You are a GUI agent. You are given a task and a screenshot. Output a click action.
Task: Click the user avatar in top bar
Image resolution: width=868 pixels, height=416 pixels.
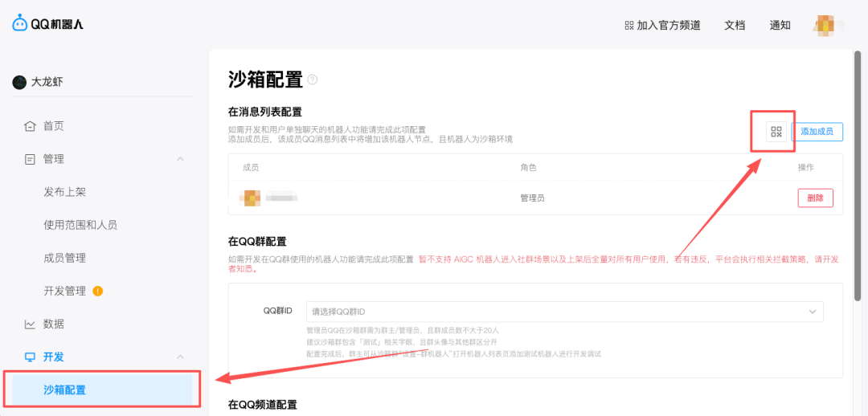(825, 25)
